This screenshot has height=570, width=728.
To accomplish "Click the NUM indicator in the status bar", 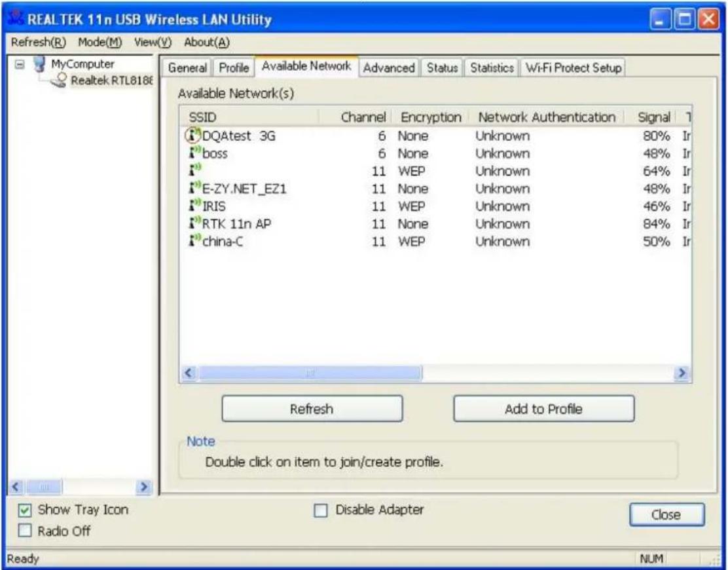I will (x=651, y=559).
